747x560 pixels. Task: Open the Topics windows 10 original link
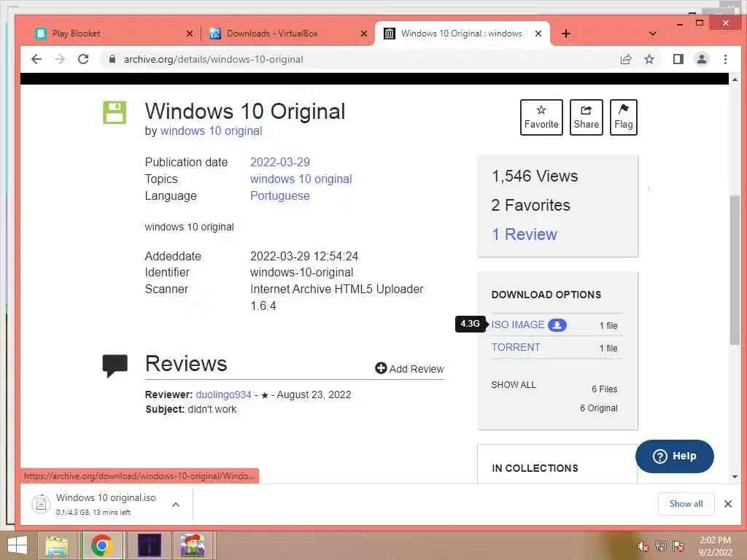tap(301, 179)
